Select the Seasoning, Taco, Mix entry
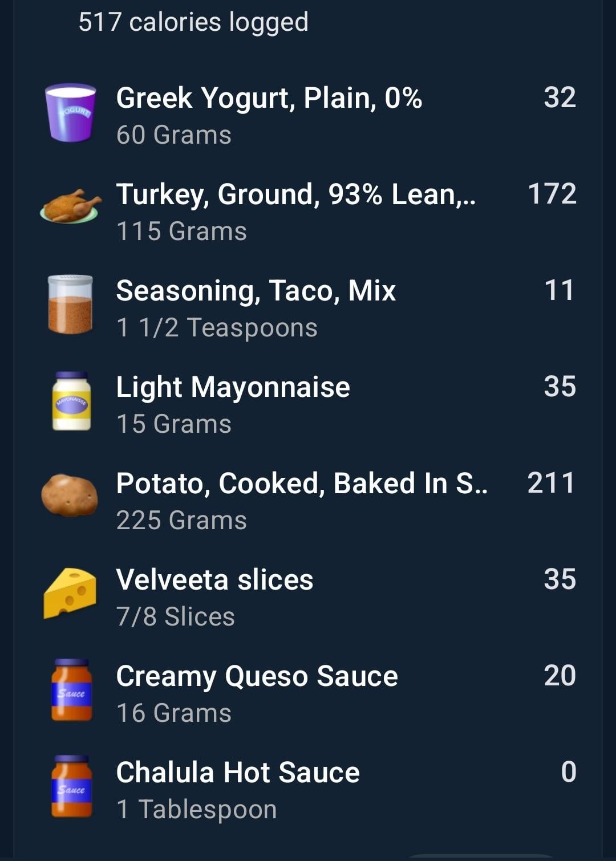Image resolution: width=616 pixels, height=861 pixels. point(308,308)
